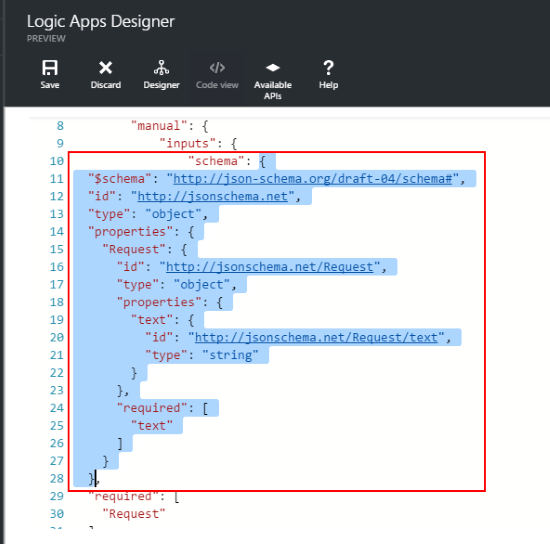Click the "type" key on line 13
This screenshot has height=544, width=550.
click(109, 214)
